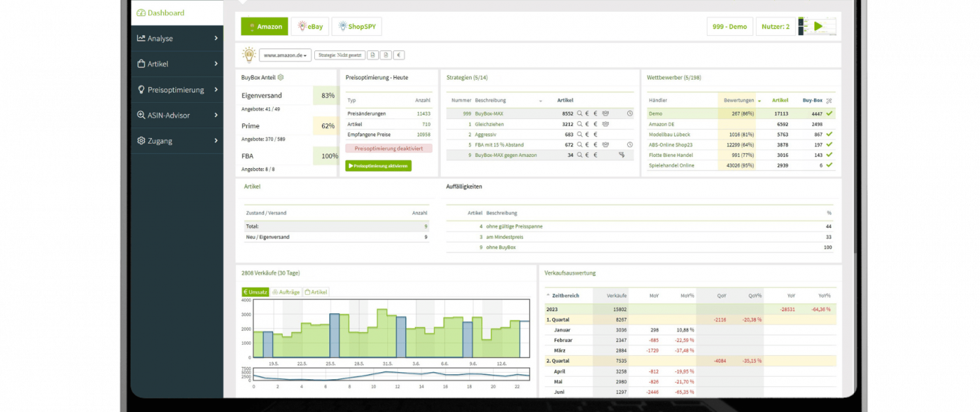The height and width of the screenshot is (412, 980).
Task: Open the BuyBox-MAX gegen Amazon strategy link
Action: pos(506,155)
